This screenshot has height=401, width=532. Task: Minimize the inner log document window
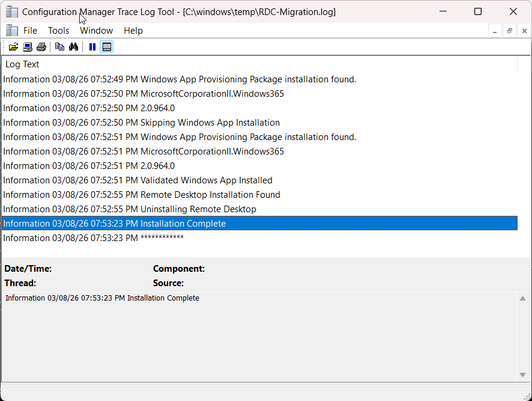pos(494,31)
